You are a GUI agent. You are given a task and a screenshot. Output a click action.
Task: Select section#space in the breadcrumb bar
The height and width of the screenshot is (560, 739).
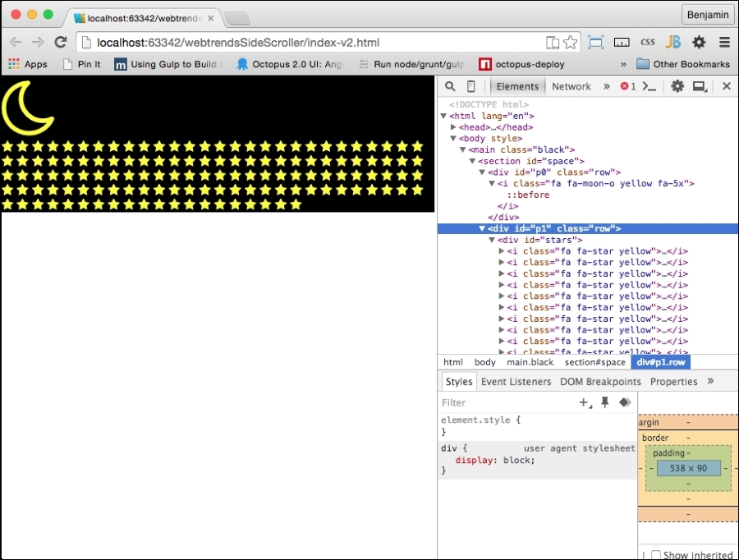coord(595,361)
